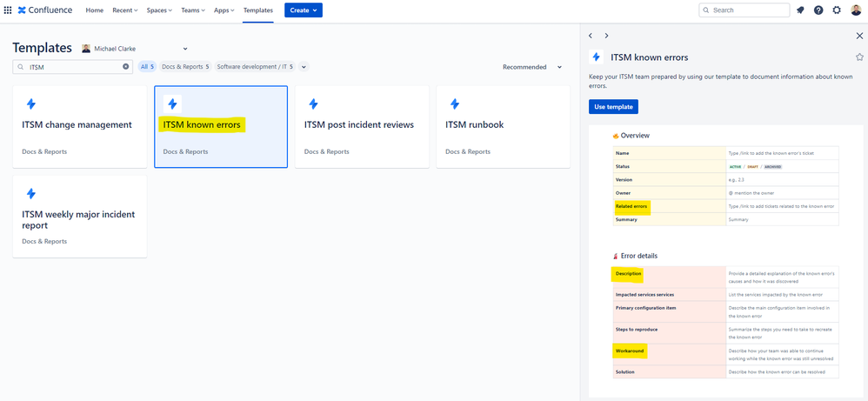Click lightning icon on ITSM change management card
This screenshot has width=868, height=401.
pos(31,104)
